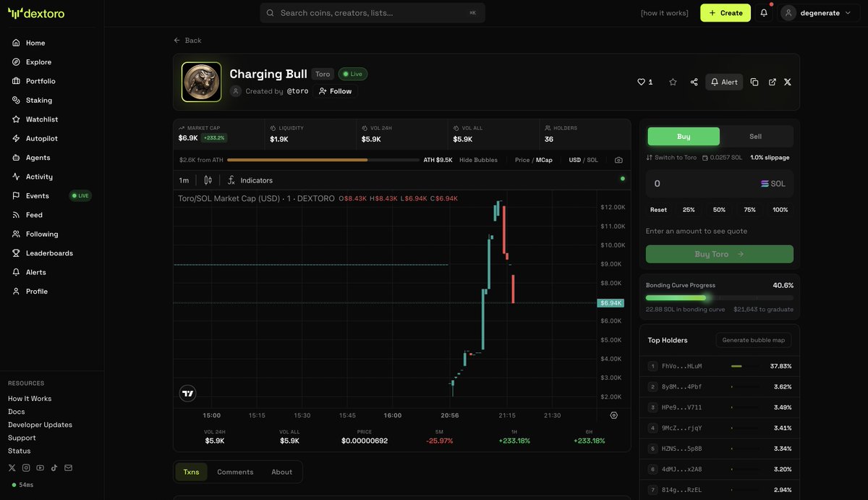
Task: Change the 1.0% slippage setting
Action: tap(770, 157)
